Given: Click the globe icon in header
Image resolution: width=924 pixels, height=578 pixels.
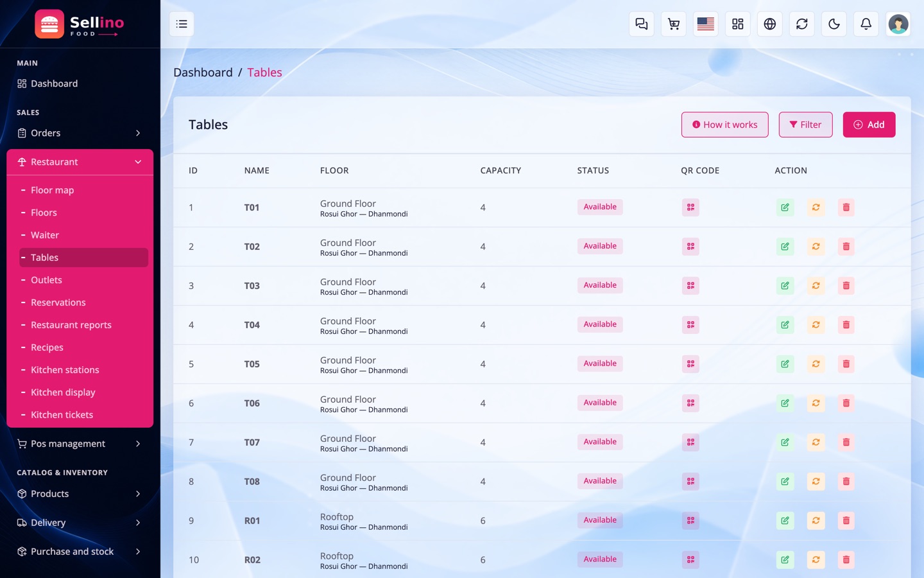Looking at the screenshot, I should coord(770,24).
